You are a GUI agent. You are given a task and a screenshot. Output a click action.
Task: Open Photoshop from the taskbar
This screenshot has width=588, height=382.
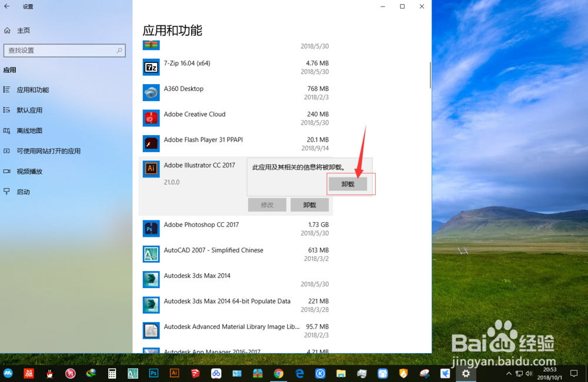tap(153, 373)
